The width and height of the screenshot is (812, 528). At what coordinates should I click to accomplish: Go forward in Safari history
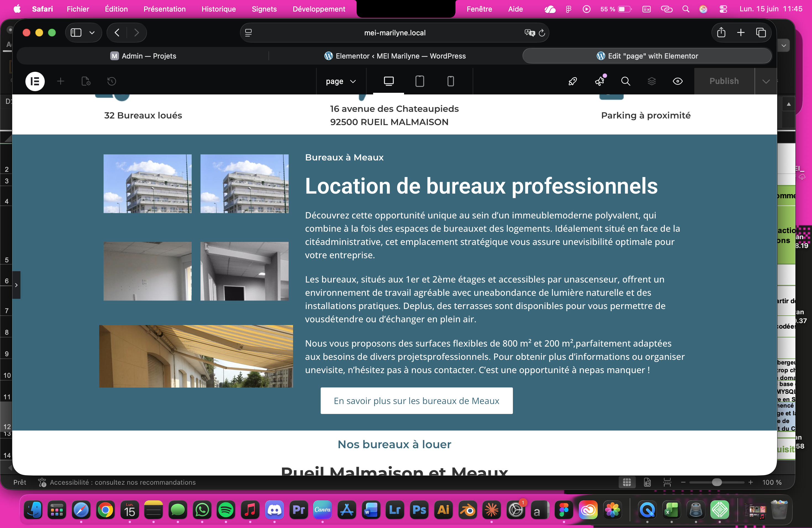coord(136,33)
